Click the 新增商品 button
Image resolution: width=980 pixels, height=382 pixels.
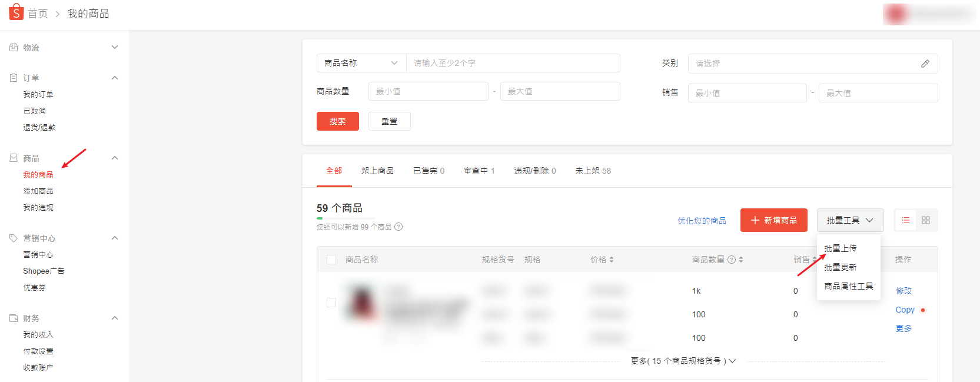tap(774, 220)
